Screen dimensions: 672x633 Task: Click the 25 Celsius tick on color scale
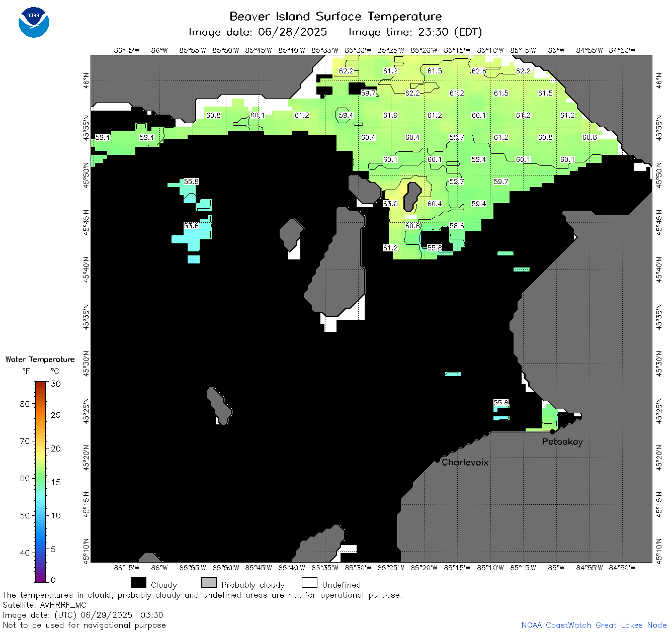pos(56,415)
